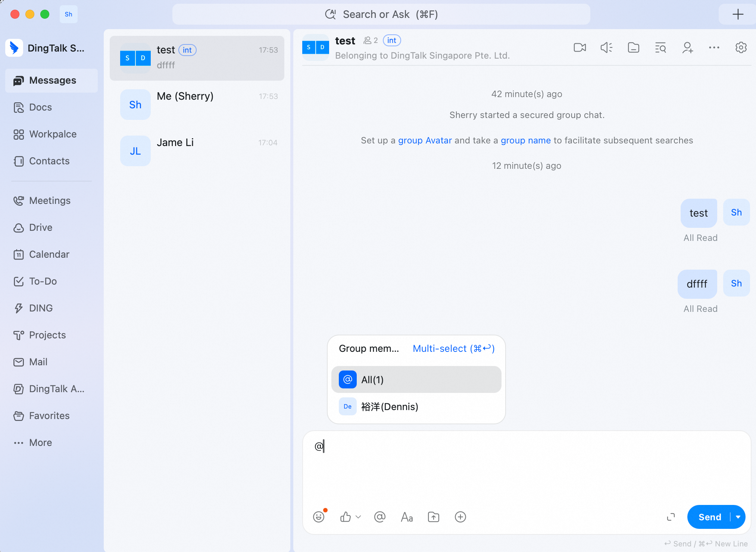The width and height of the screenshot is (756, 552).
Task: Open the Jame Li conversation
Action: pyautogui.click(x=197, y=151)
